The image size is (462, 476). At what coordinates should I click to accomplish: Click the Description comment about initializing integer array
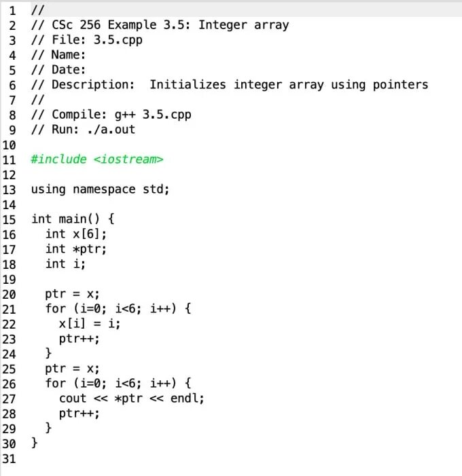tap(230, 85)
